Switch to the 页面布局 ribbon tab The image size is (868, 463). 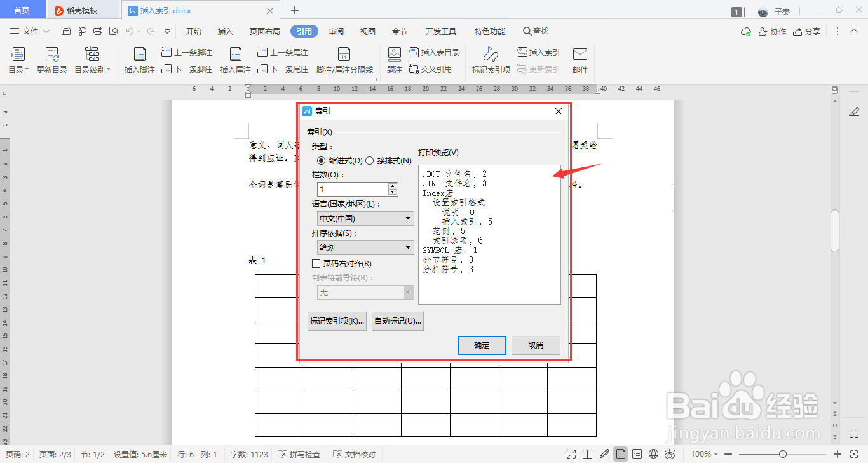266,31
